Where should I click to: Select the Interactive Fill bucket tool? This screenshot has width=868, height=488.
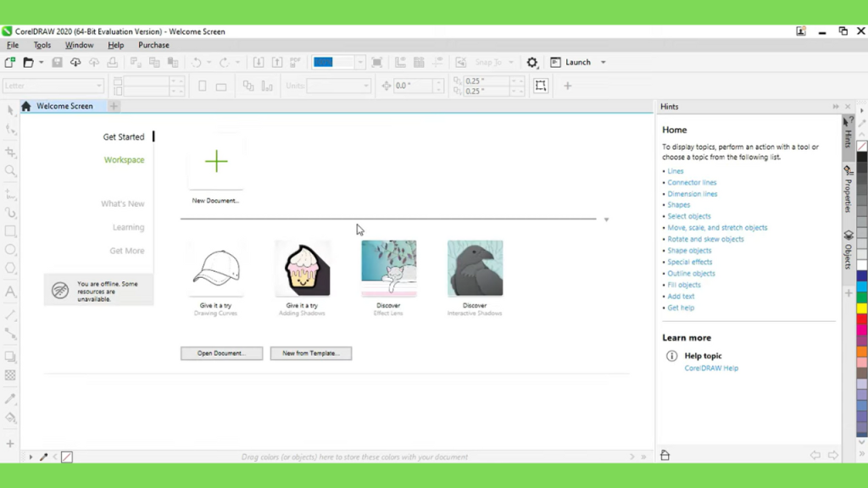(10, 418)
